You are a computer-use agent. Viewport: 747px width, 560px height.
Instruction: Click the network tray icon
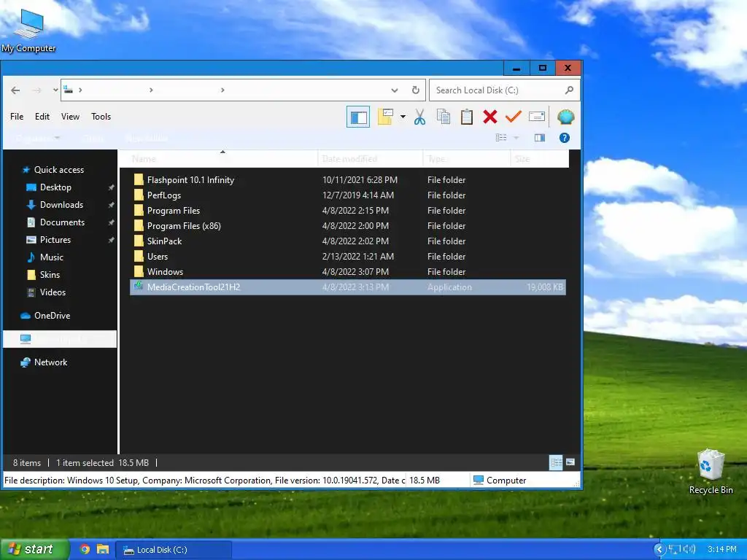click(674, 550)
